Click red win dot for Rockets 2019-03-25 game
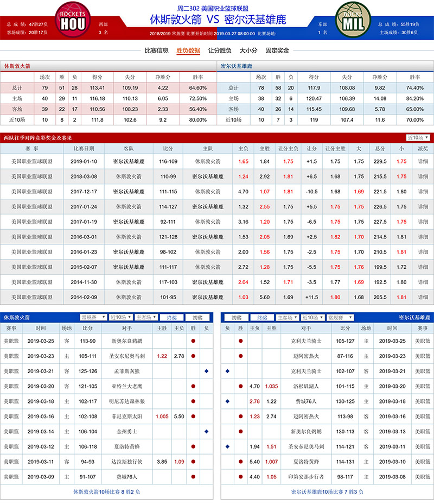Screen dimensions: 434x504 coord(193,341)
